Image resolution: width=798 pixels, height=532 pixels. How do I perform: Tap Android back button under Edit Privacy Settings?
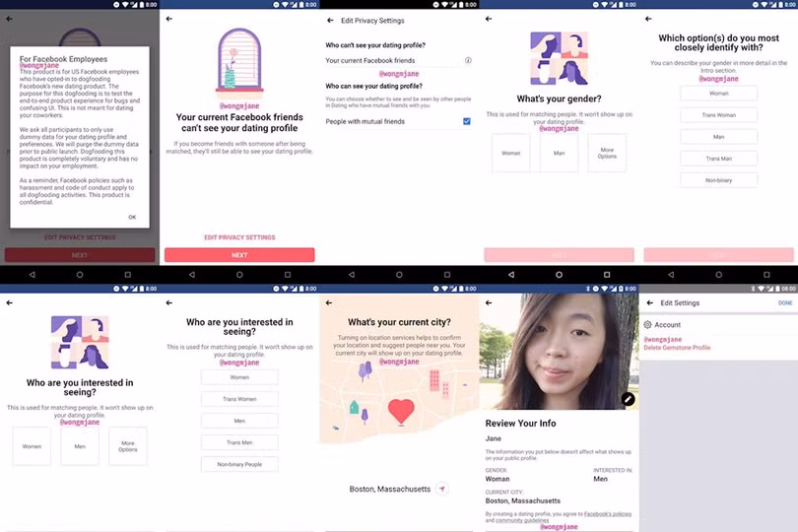(351, 275)
